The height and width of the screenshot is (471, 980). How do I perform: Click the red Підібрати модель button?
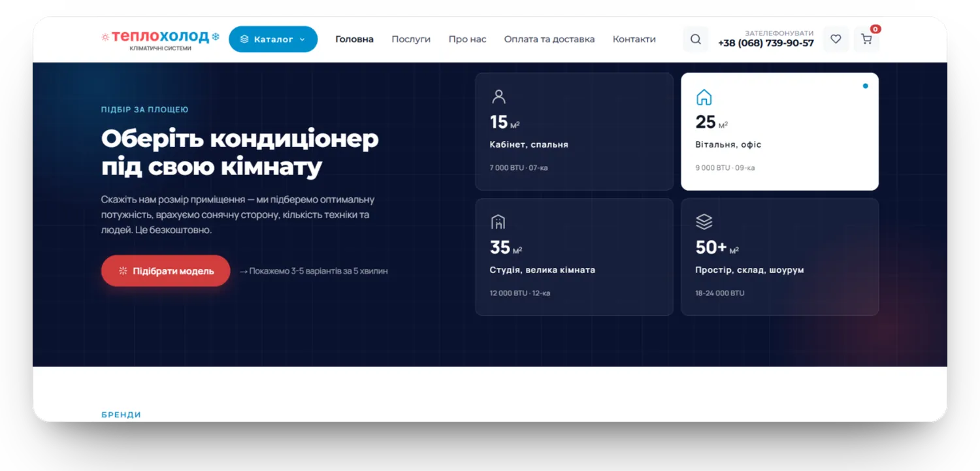click(166, 270)
